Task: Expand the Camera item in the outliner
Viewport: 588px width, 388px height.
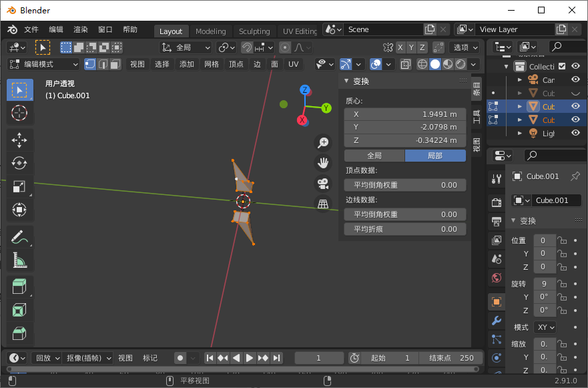Action: click(520, 79)
